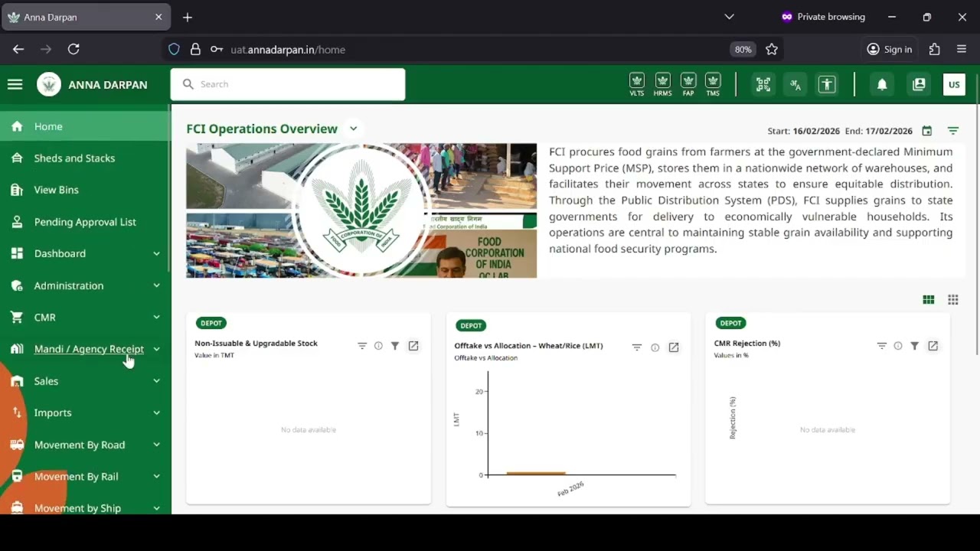The image size is (980, 551).
Task: Open the FAP application shortcut
Action: pyautogui.click(x=688, y=84)
